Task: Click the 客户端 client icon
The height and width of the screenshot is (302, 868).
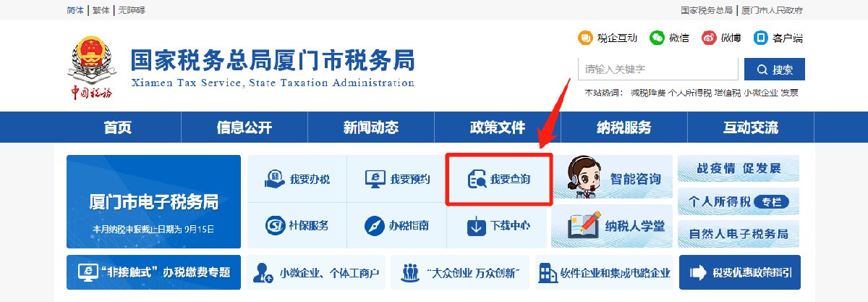Action: (760, 38)
